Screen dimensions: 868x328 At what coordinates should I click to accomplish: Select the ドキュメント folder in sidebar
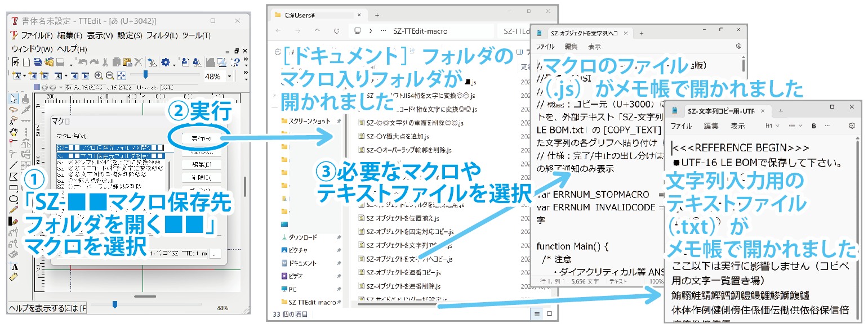(302, 263)
